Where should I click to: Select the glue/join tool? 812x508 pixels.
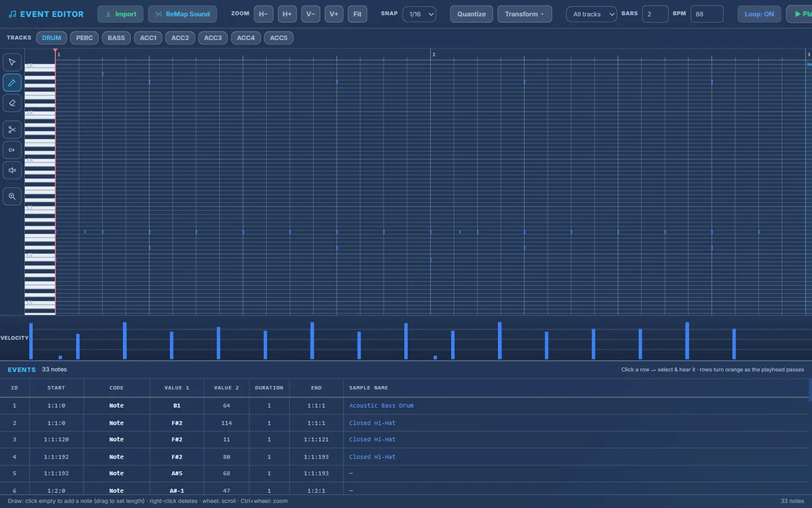[12, 150]
